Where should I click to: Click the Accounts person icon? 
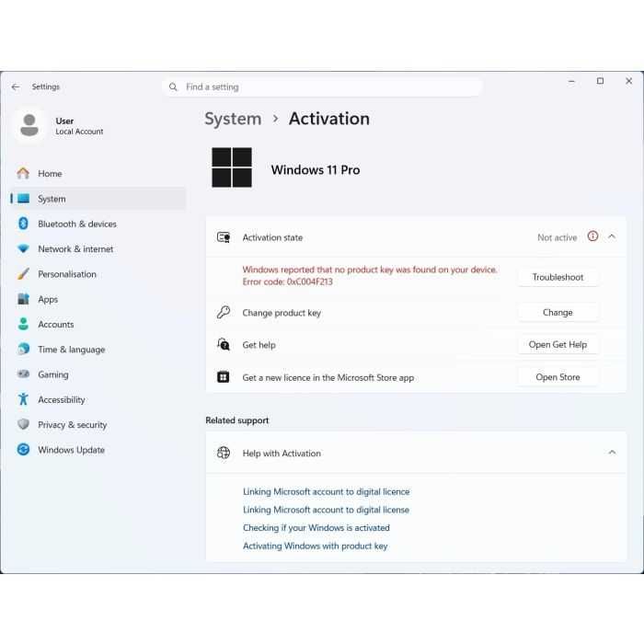click(x=23, y=324)
